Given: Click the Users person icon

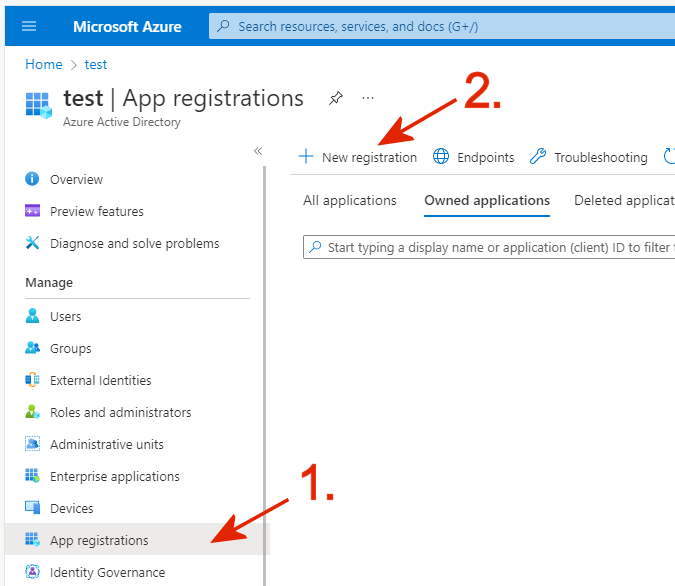Looking at the screenshot, I should pyautogui.click(x=32, y=316).
